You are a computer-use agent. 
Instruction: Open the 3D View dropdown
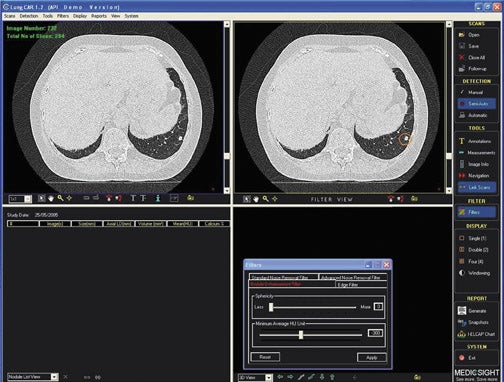[x=268, y=378]
